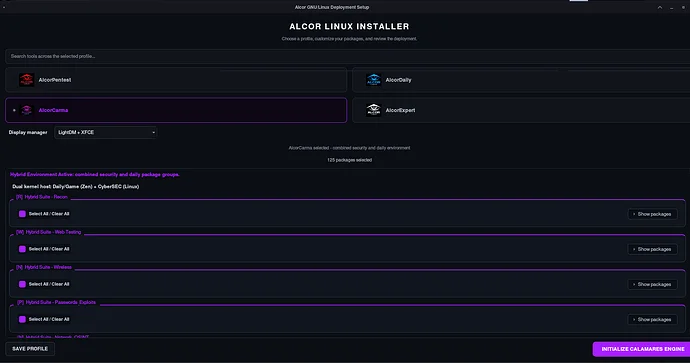Click the Save Profile button
The width and height of the screenshot is (690, 363).
point(30,349)
